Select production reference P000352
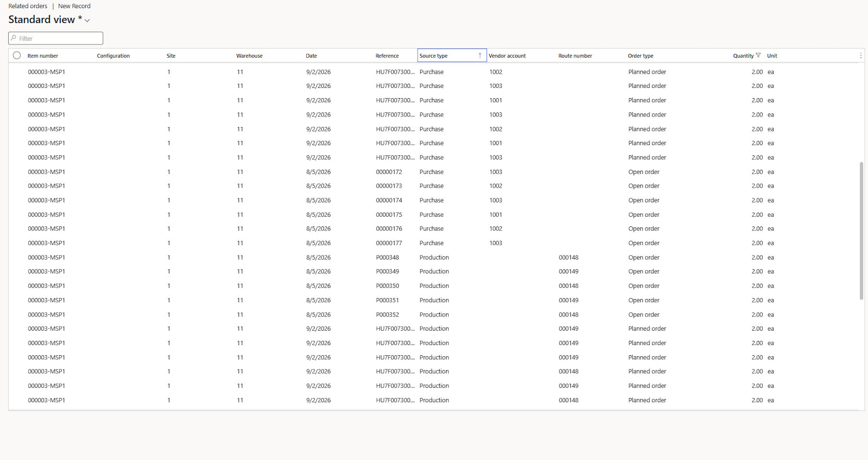 pyautogui.click(x=388, y=314)
